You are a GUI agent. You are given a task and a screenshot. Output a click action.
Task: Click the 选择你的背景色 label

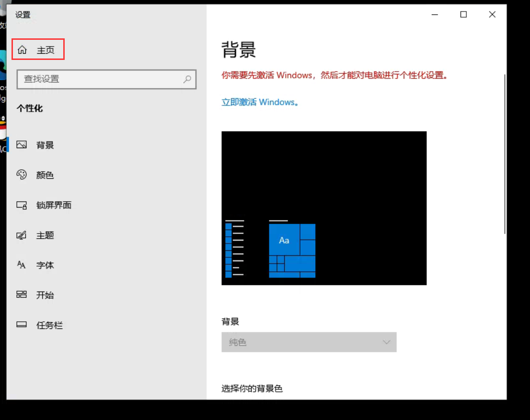click(252, 388)
